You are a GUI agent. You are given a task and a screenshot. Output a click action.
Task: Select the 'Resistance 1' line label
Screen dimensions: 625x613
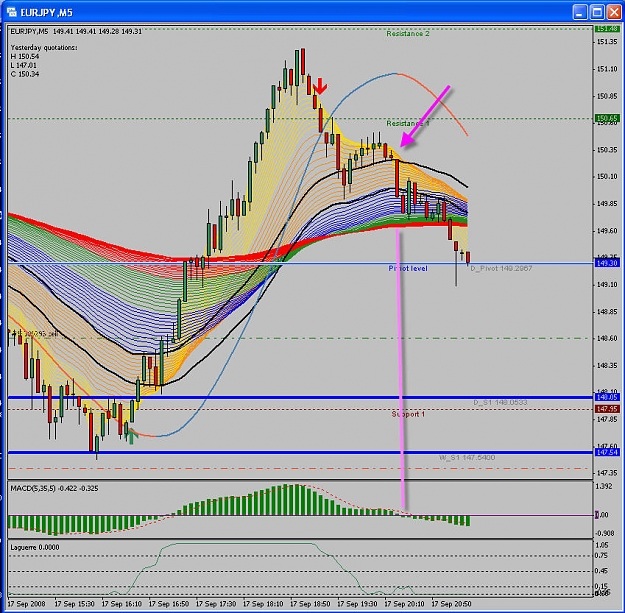tap(408, 124)
